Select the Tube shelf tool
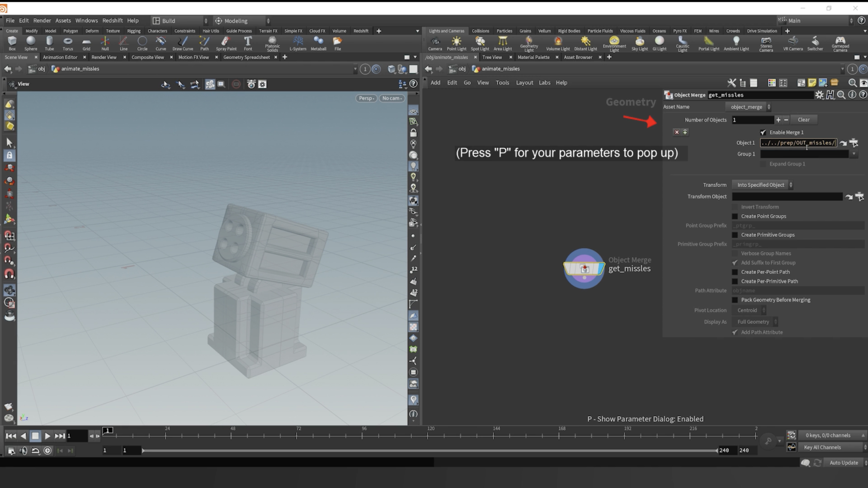 tap(49, 43)
